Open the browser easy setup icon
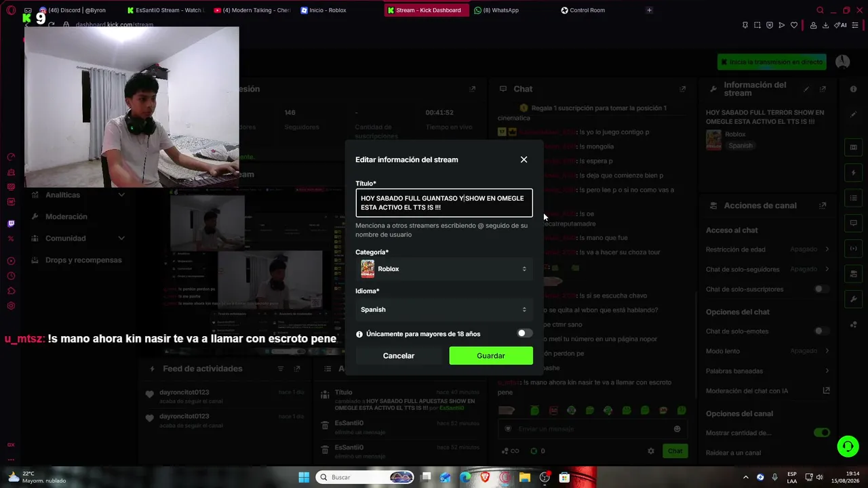The image size is (868, 488). click(x=856, y=25)
